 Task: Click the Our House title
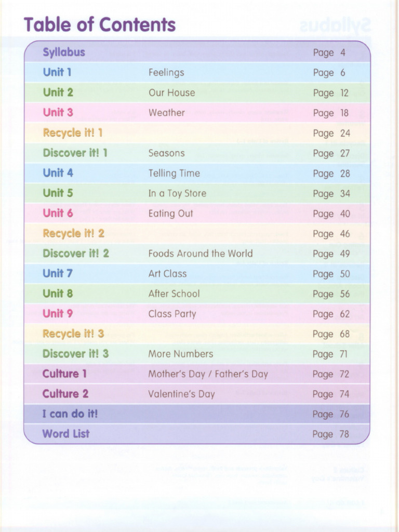[171, 92]
